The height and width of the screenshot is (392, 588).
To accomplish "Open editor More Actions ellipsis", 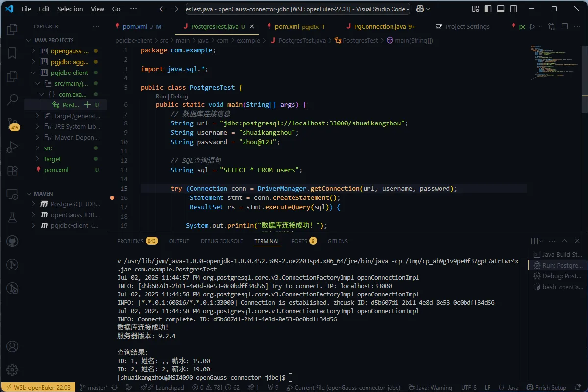I will pos(577,26).
